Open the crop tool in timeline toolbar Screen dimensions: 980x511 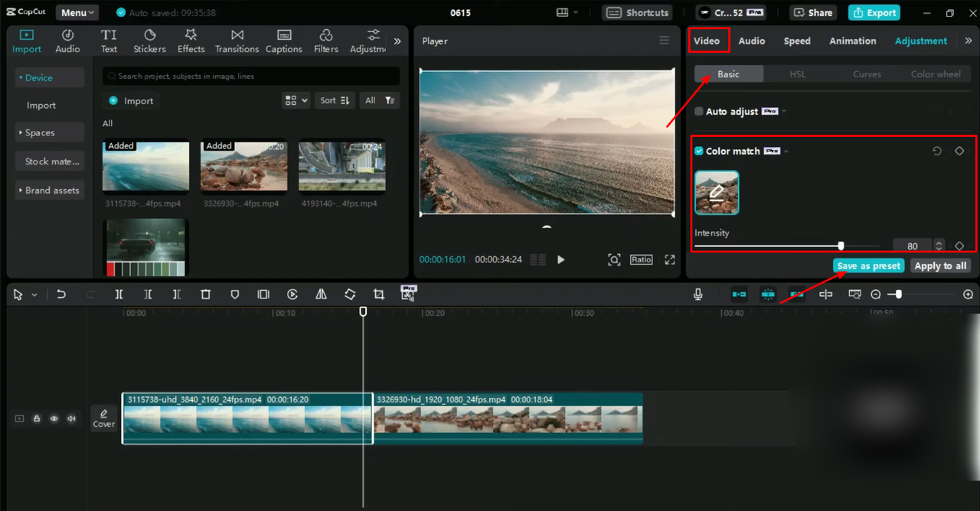point(379,295)
